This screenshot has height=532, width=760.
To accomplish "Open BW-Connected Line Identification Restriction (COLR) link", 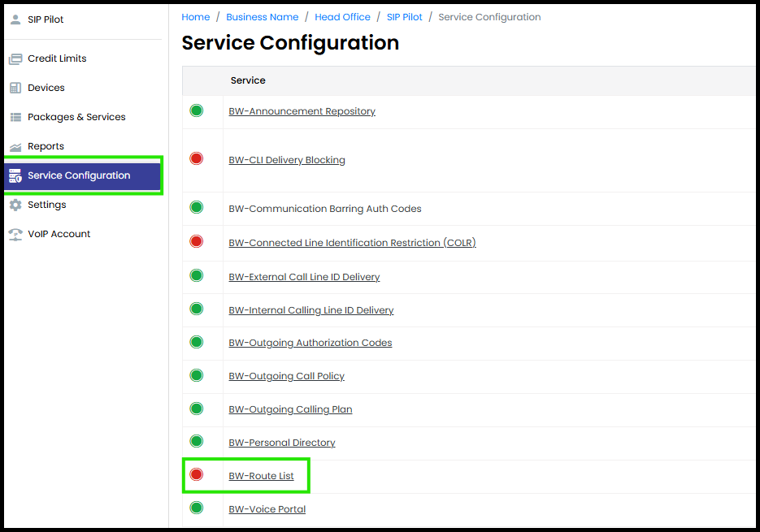I will [x=353, y=243].
